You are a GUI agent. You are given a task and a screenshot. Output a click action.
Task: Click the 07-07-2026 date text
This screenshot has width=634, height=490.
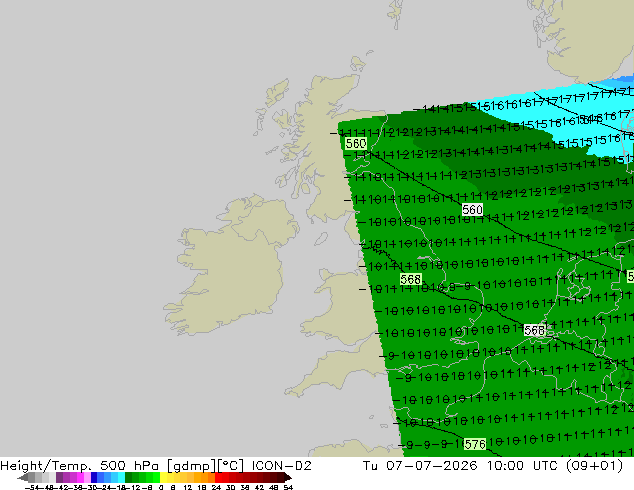coord(432,466)
